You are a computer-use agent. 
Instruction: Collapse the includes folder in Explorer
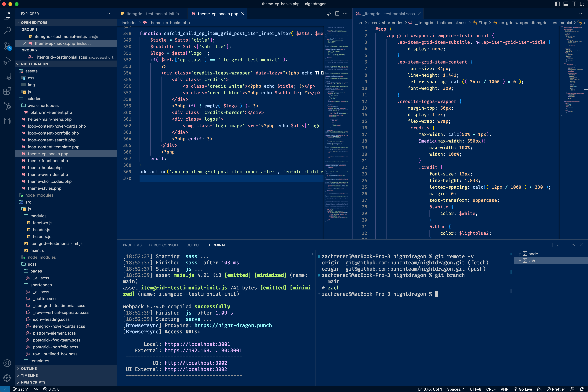[66, 98]
